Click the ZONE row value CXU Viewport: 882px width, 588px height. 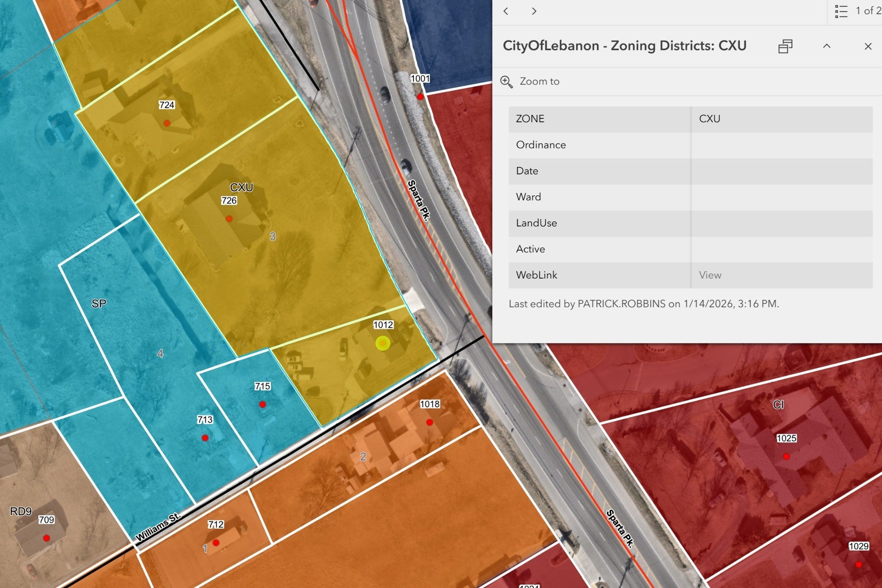coord(709,119)
